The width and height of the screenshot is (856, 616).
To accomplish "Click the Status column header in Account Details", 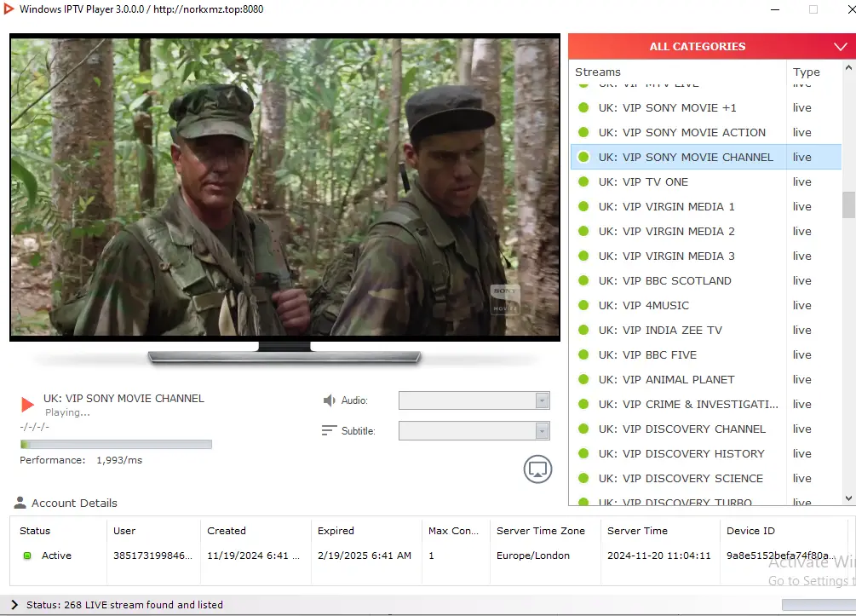I will (35, 531).
